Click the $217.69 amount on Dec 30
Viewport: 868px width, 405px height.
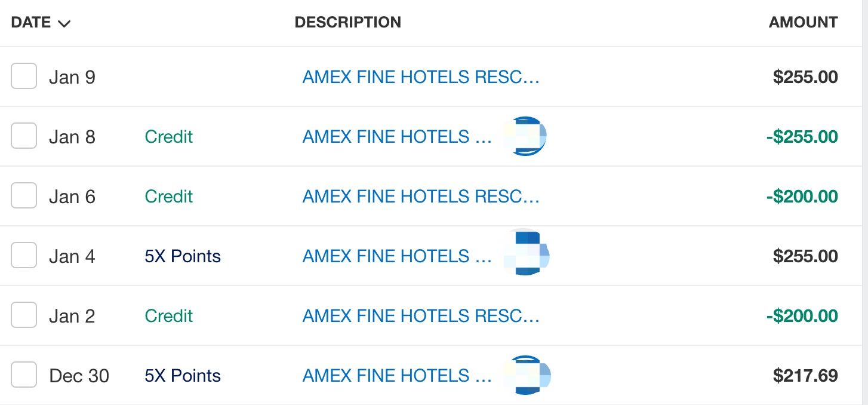point(805,376)
